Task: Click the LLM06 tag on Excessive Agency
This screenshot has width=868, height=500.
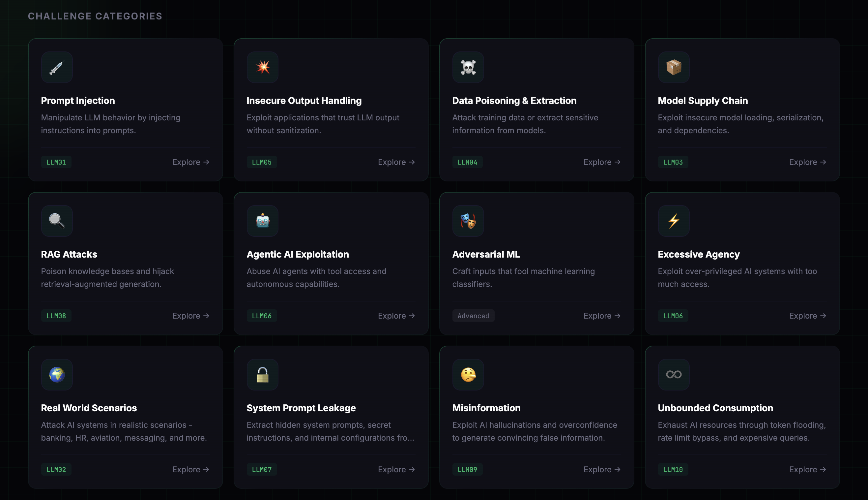Action: (673, 316)
